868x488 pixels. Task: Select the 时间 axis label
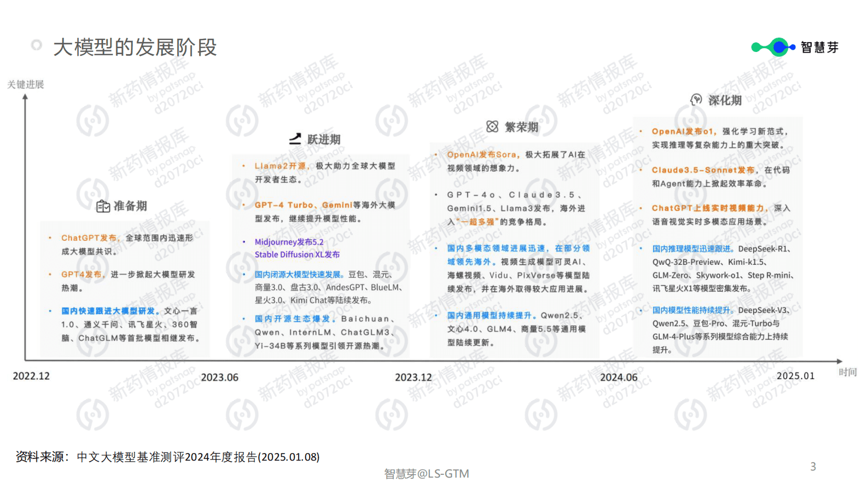pyautogui.click(x=848, y=372)
